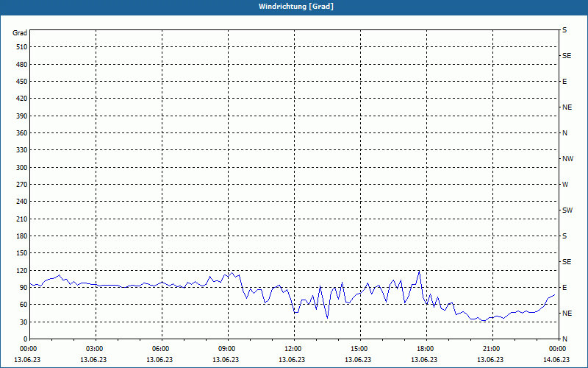This screenshot has height=368, width=588.
Task: Select the 150 degree label
Action: (x=22, y=253)
